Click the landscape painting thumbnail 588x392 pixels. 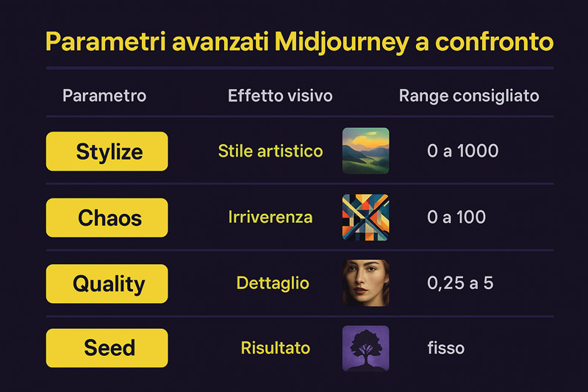pos(365,151)
